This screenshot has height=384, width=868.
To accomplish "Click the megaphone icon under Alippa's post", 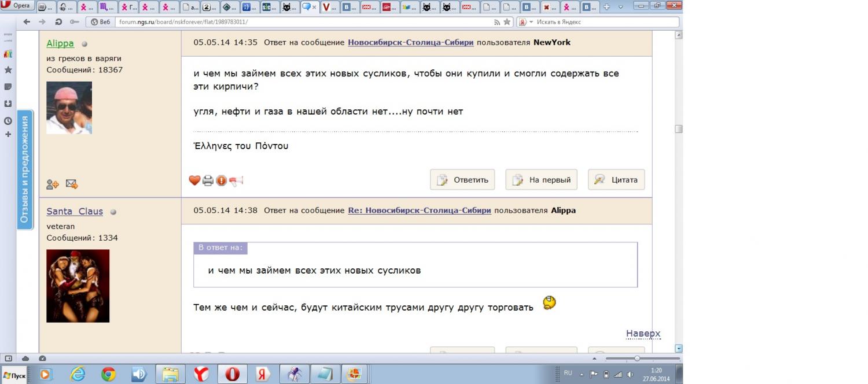I will coord(236,180).
